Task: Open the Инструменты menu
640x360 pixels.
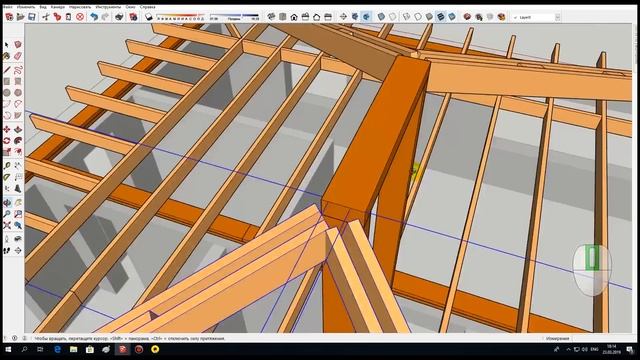Action: click(x=108, y=7)
